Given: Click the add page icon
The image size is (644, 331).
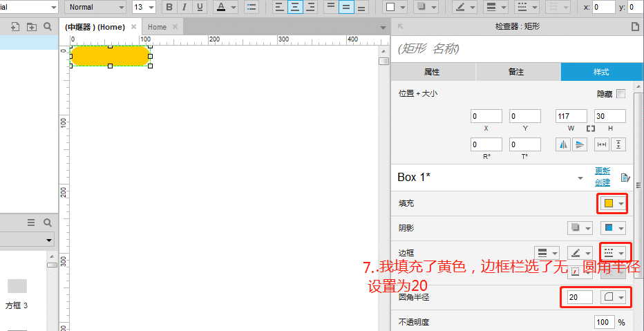Looking at the screenshot, I should click(15, 27).
